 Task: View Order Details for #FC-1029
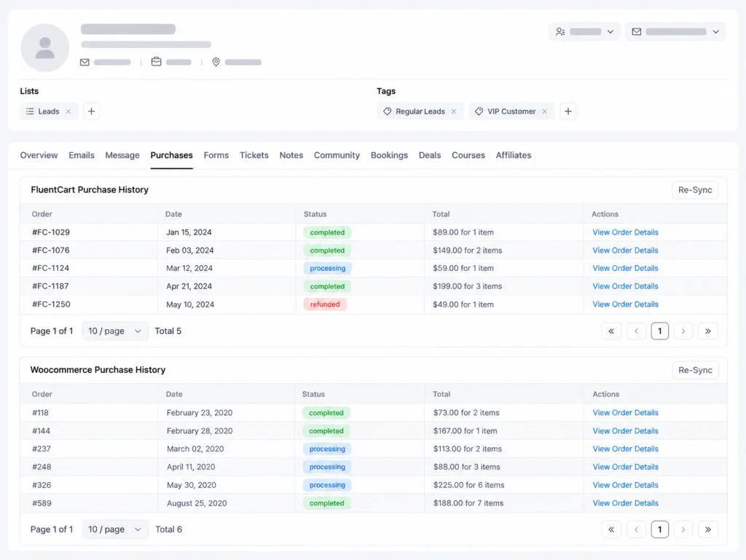click(x=625, y=232)
